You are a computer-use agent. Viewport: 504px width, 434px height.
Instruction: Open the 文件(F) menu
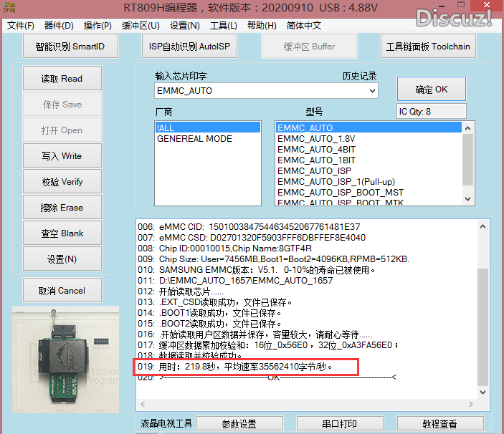click(x=21, y=26)
